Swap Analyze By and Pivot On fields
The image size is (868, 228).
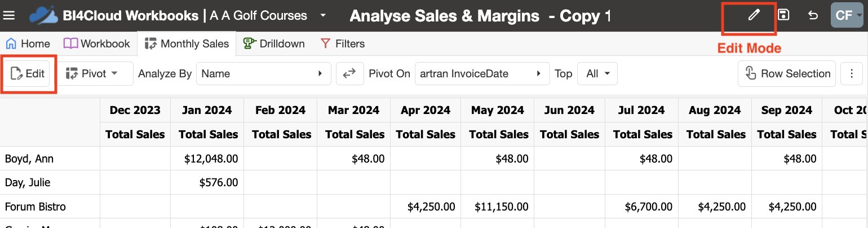click(349, 73)
